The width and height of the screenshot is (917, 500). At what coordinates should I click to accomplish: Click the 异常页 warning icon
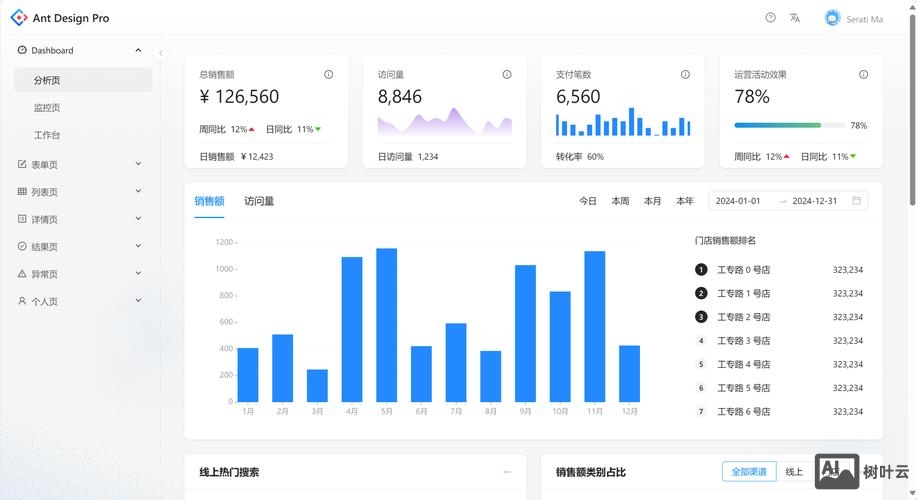tap(22, 274)
